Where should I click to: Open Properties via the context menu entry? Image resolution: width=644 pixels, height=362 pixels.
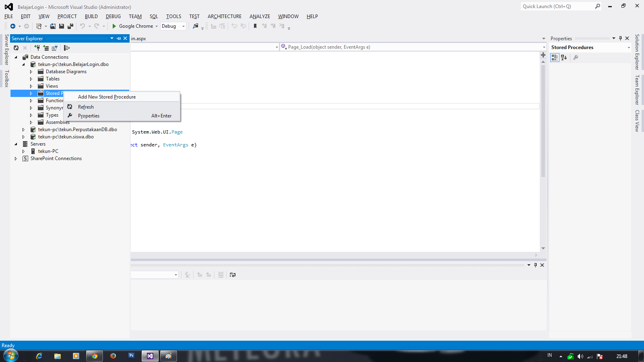tap(89, 115)
